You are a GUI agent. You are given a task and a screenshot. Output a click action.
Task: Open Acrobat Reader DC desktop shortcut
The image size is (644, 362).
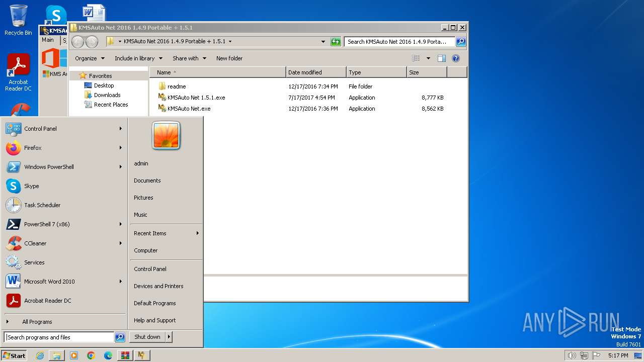pos(18,72)
